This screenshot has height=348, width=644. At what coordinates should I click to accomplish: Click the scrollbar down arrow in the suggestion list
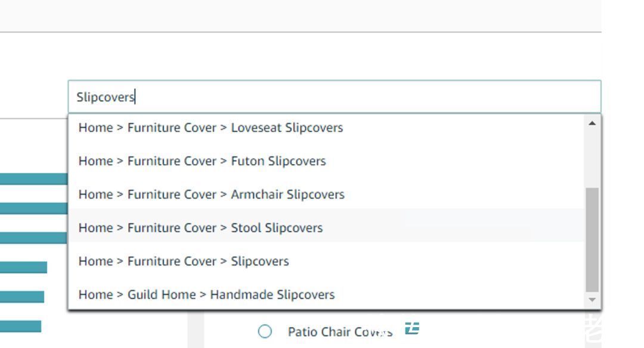tap(592, 300)
